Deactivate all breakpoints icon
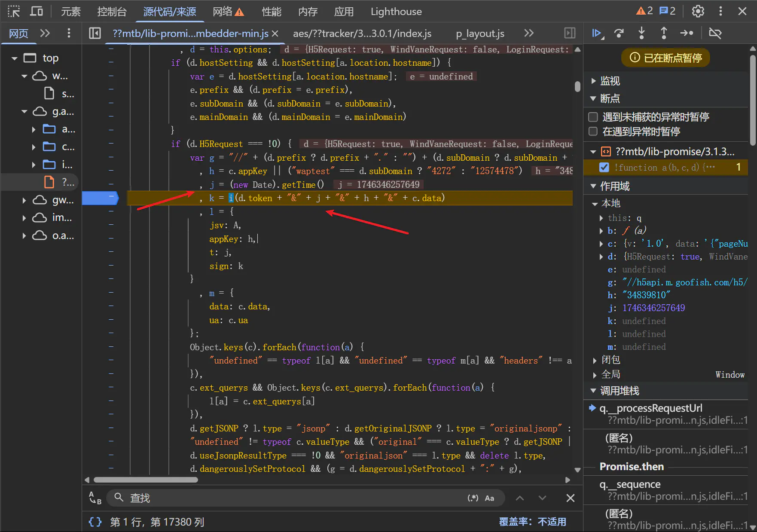The image size is (757, 532). [715, 33]
